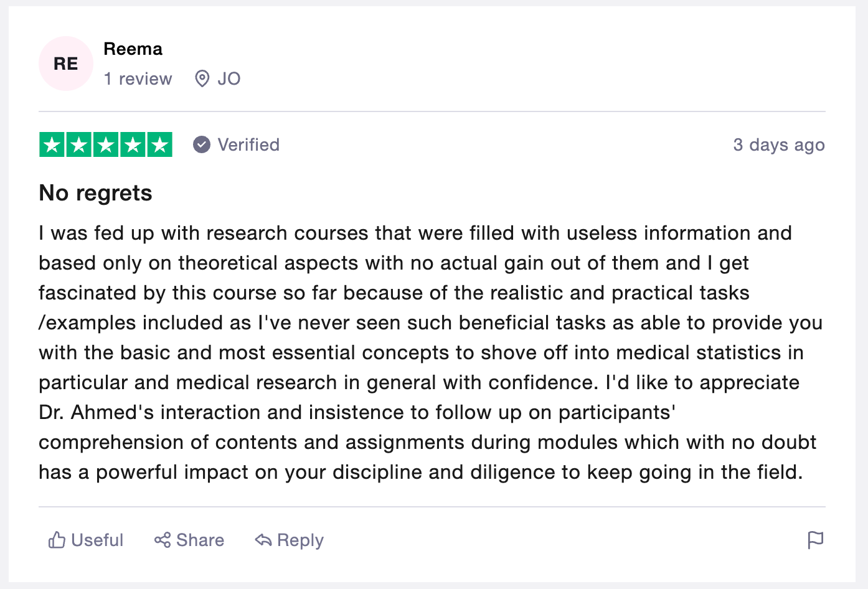Screen dimensions: 868x589
Task: Mark review as Useful via label
Action: [97, 540]
